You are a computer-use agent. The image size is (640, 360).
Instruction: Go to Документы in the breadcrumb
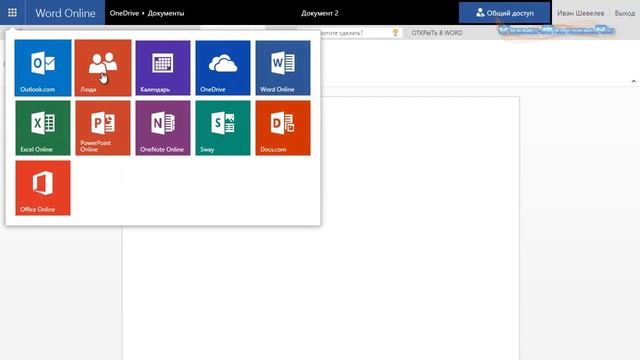pos(166,13)
